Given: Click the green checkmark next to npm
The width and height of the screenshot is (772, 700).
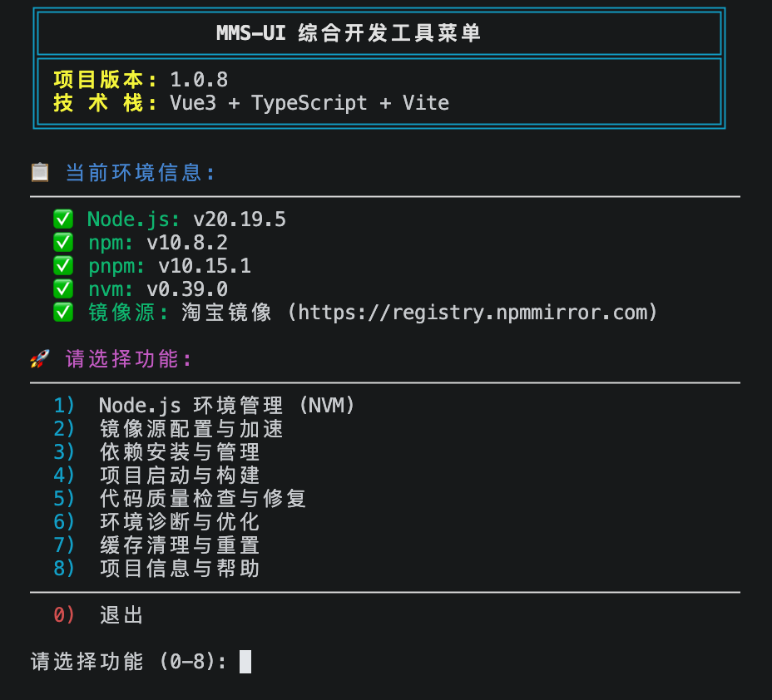Looking at the screenshot, I should [63, 242].
